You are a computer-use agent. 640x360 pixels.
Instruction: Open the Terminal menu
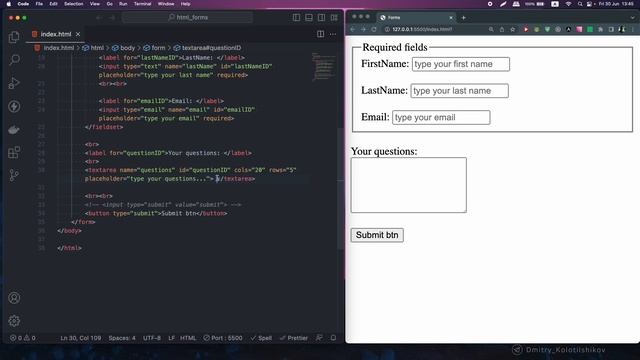(142, 4)
